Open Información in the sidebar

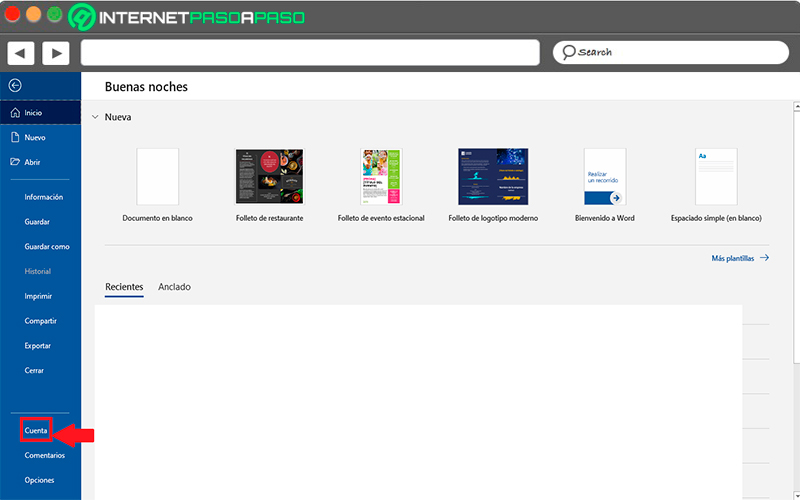click(43, 197)
